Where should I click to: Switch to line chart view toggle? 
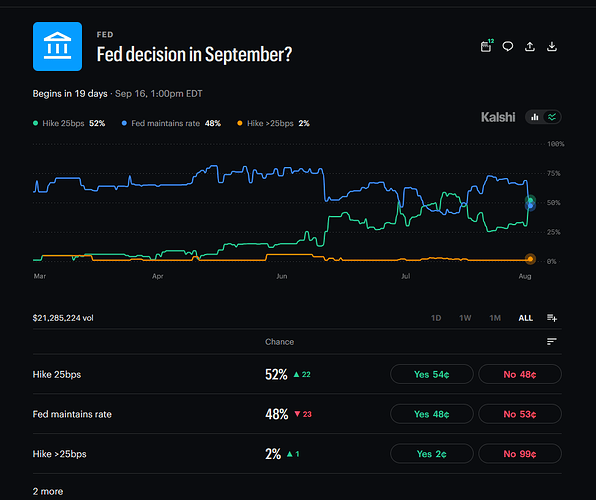pos(552,117)
